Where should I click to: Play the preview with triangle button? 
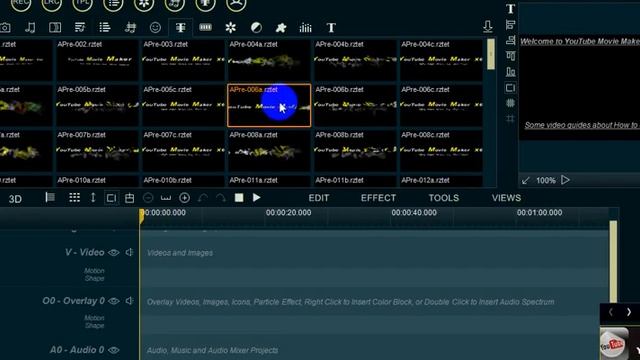(565, 180)
